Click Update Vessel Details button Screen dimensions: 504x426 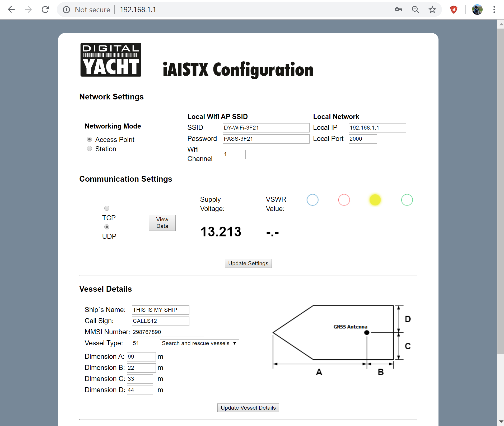point(248,408)
